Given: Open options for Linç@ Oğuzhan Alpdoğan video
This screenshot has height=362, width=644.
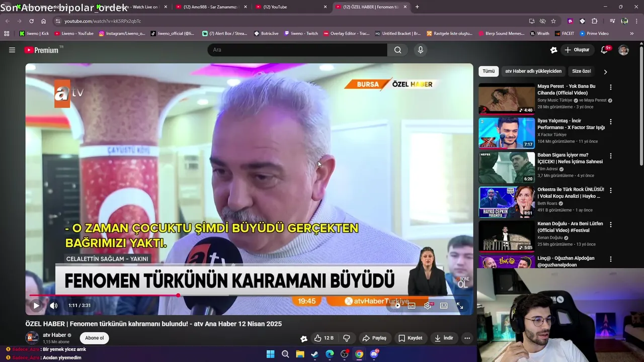Looking at the screenshot, I should [x=611, y=259].
